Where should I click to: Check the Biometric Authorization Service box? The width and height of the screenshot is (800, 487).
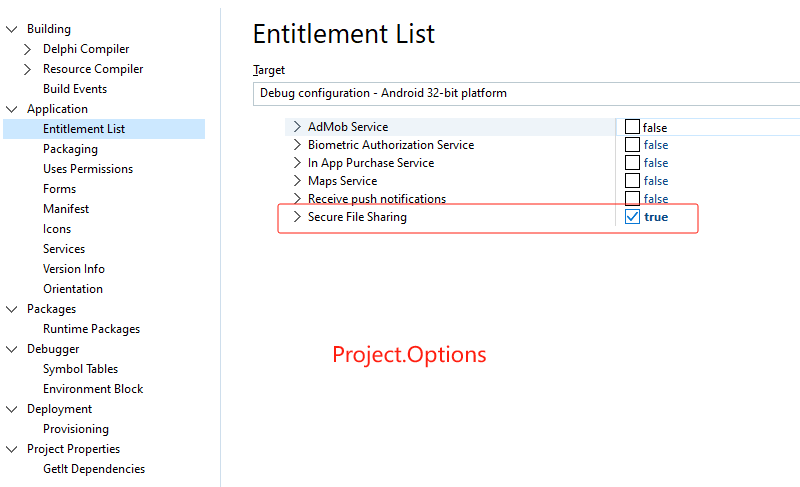[x=632, y=145]
